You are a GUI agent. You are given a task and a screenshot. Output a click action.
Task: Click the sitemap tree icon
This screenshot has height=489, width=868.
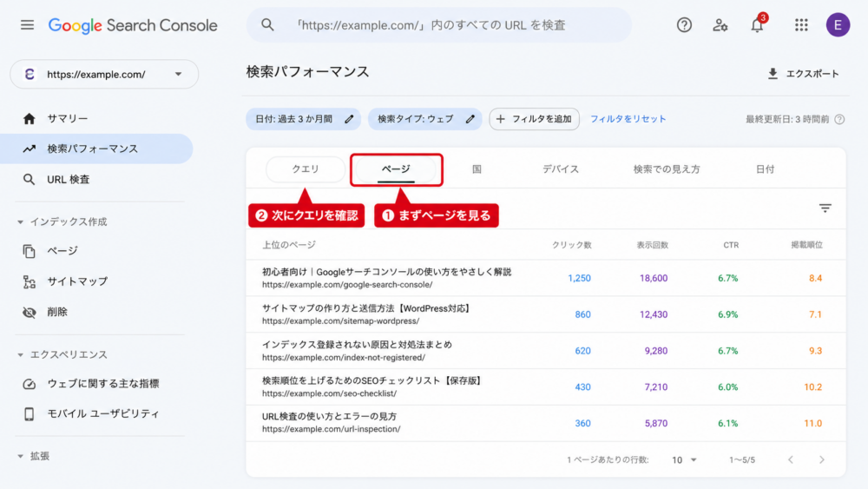tap(29, 282)
